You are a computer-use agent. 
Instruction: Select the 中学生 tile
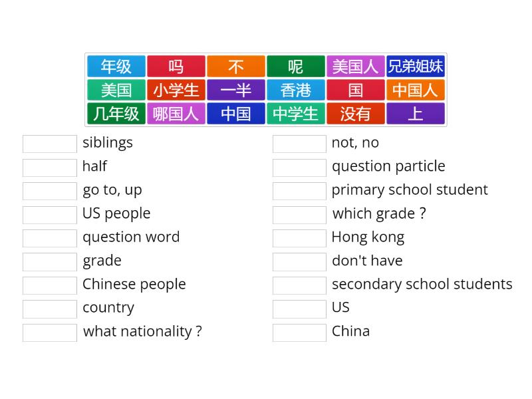[x=296, y=114]
